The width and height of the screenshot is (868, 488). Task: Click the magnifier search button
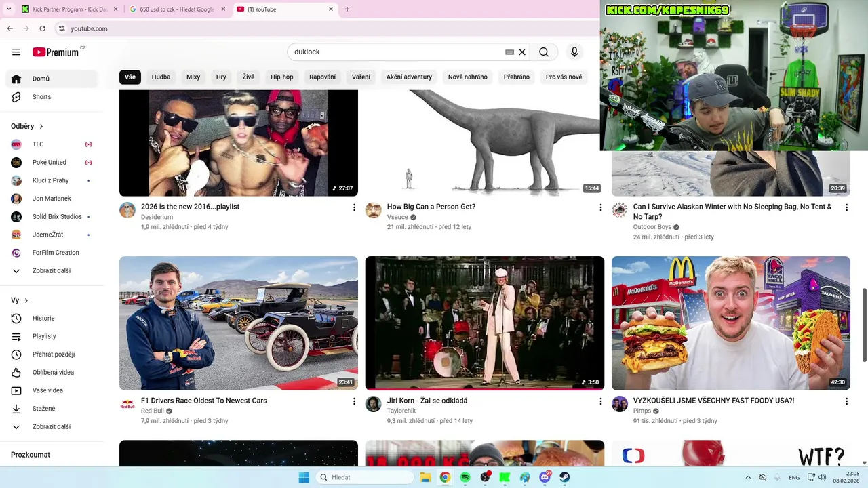pos(544,52)
